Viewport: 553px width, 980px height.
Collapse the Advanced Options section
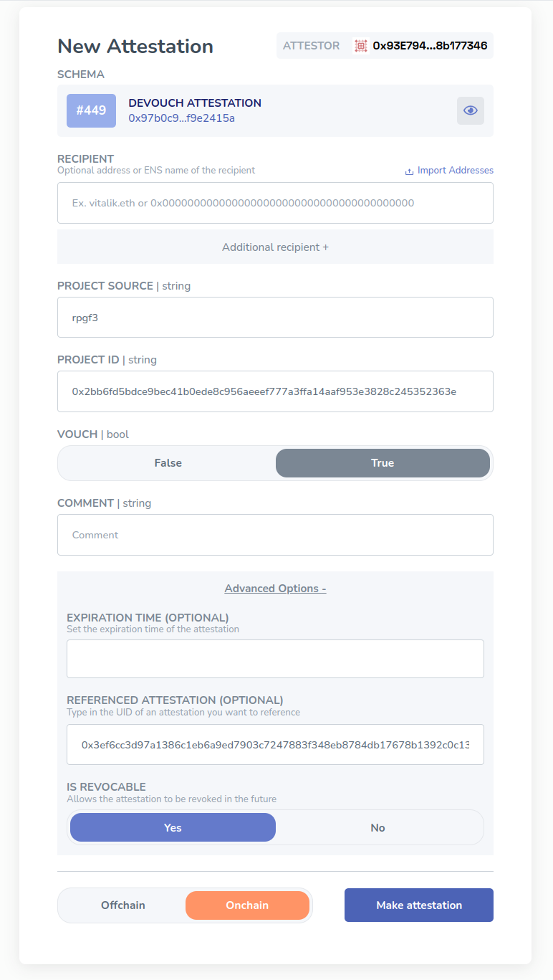275,589
